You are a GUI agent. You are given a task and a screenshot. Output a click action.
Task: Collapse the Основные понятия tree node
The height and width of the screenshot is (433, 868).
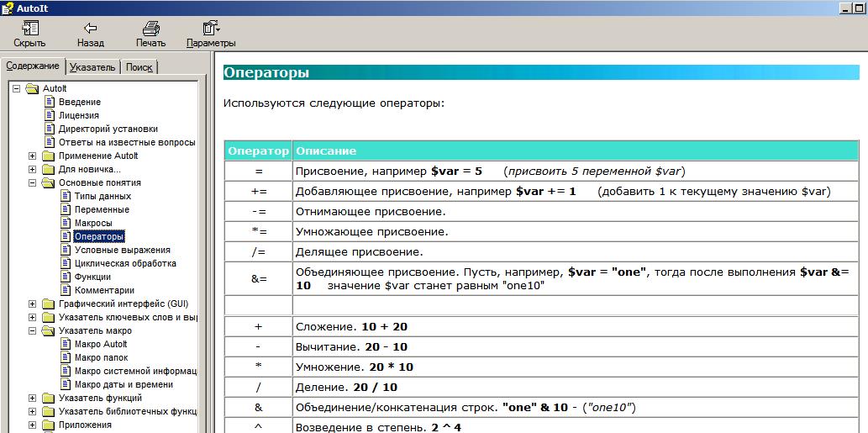pos(33,182)
